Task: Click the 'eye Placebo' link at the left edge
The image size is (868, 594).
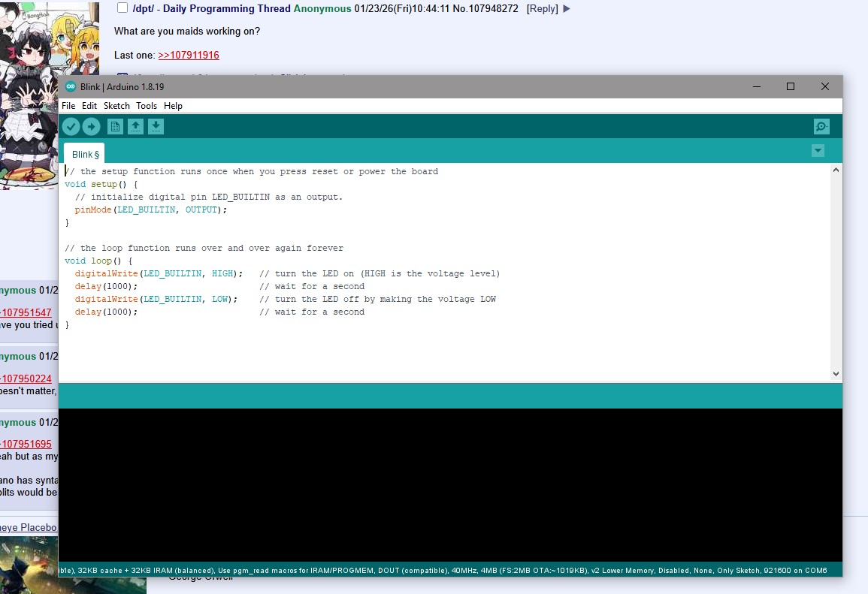Action: point(29,528)
